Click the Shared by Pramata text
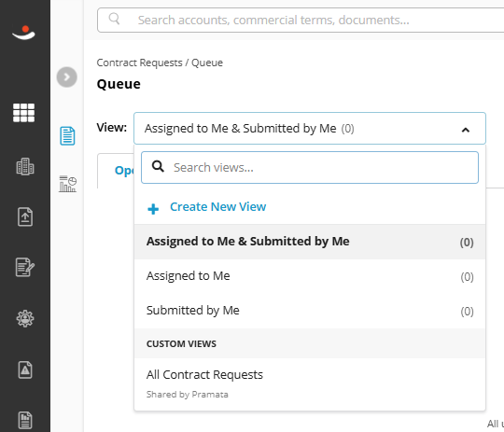The image size is (504, 432). 187,395
